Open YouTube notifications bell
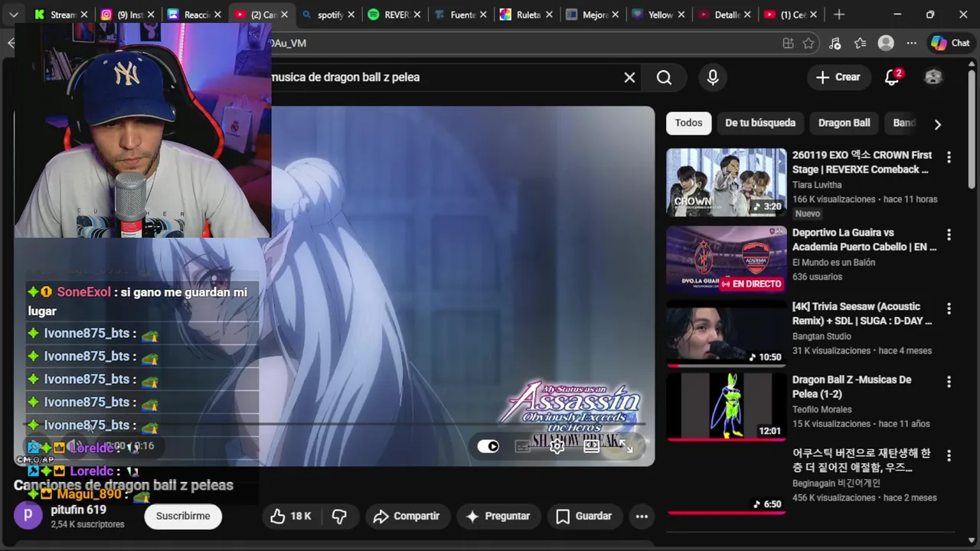Viewport: 980px width, 551px height. pos(893,77)
